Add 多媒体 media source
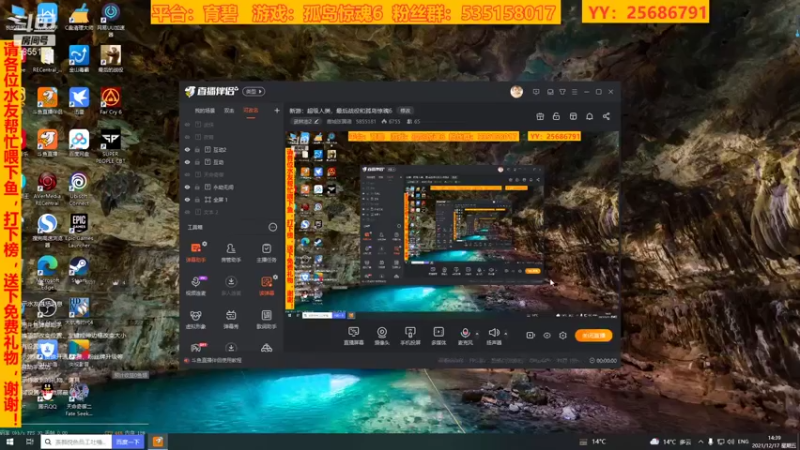 438,336
